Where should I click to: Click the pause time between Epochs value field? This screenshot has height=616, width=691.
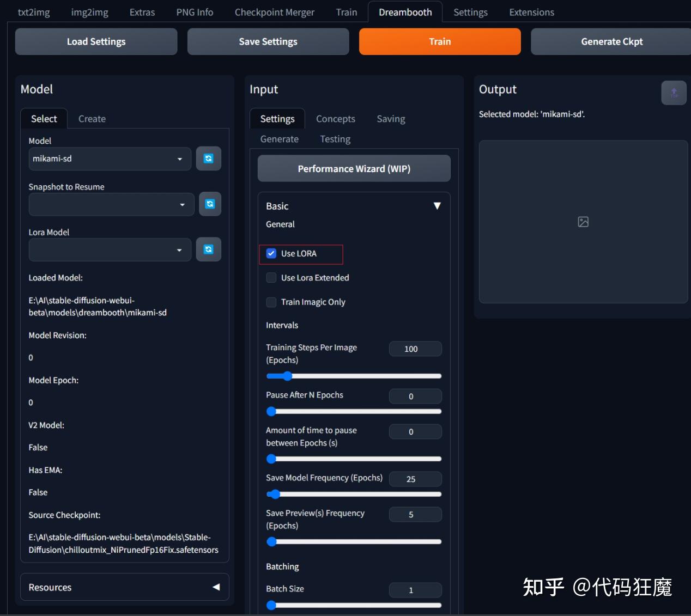click(415, 431)
